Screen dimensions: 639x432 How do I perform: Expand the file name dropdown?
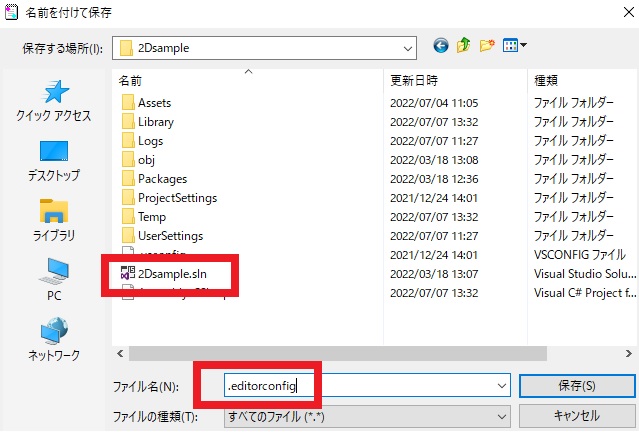[x=501, y=386]
